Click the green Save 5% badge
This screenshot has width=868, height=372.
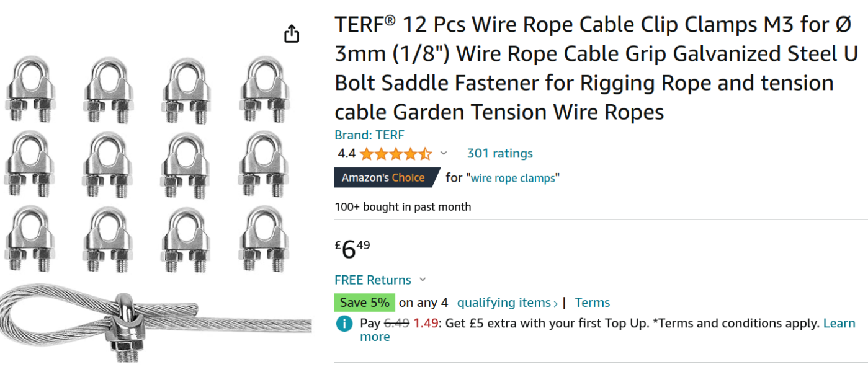(x=364, y=303)
